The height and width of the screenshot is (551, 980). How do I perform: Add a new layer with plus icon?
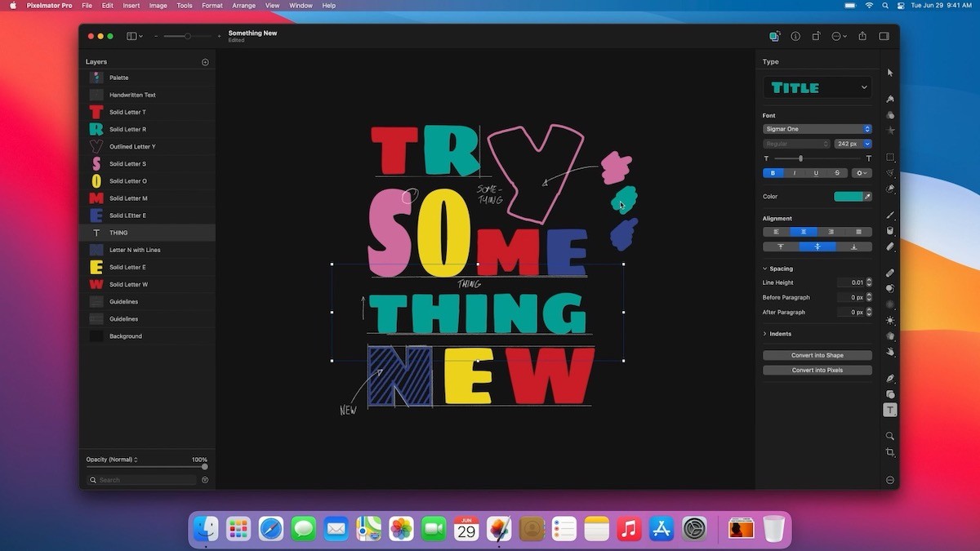click(205, 62)
